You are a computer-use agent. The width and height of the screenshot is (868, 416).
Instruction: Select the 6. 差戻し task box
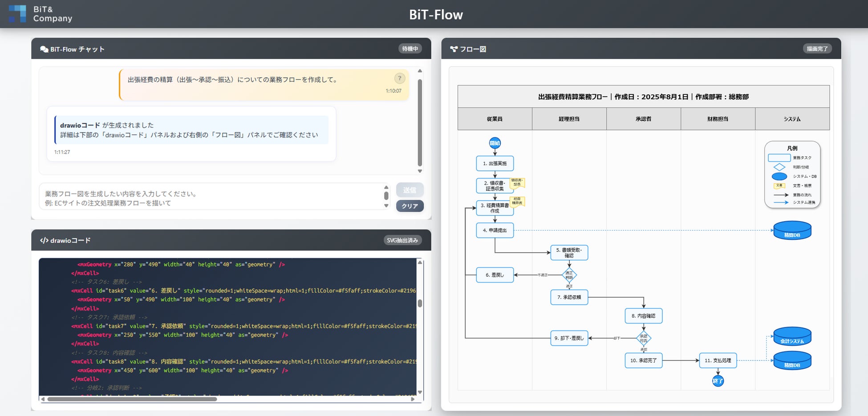point(495,275)
